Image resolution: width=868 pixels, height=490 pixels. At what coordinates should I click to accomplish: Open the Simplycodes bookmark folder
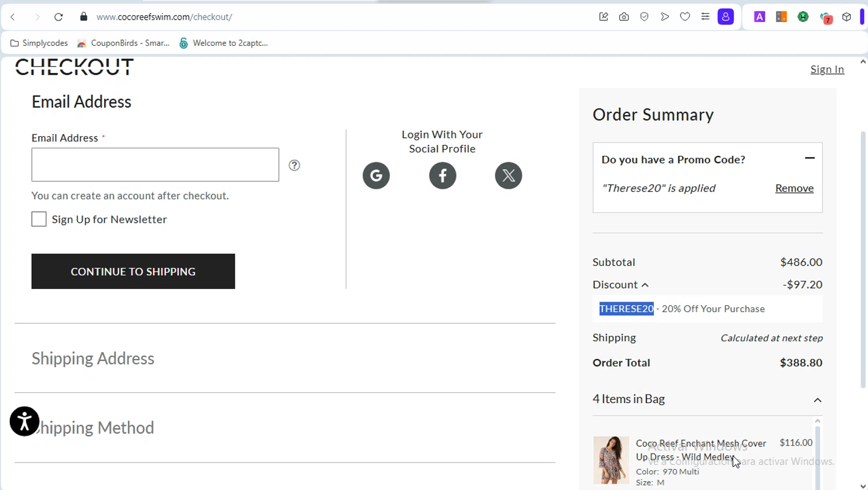tap(39, 43)
